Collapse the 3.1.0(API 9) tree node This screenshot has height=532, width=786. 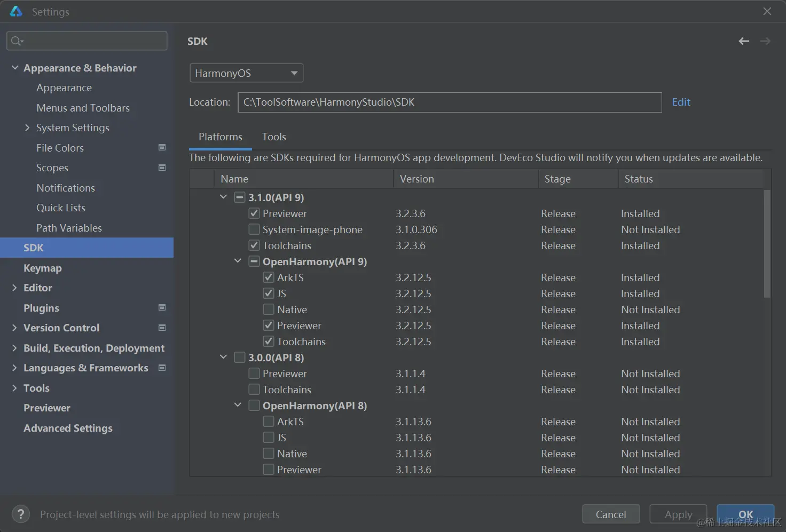coord(223,197)
